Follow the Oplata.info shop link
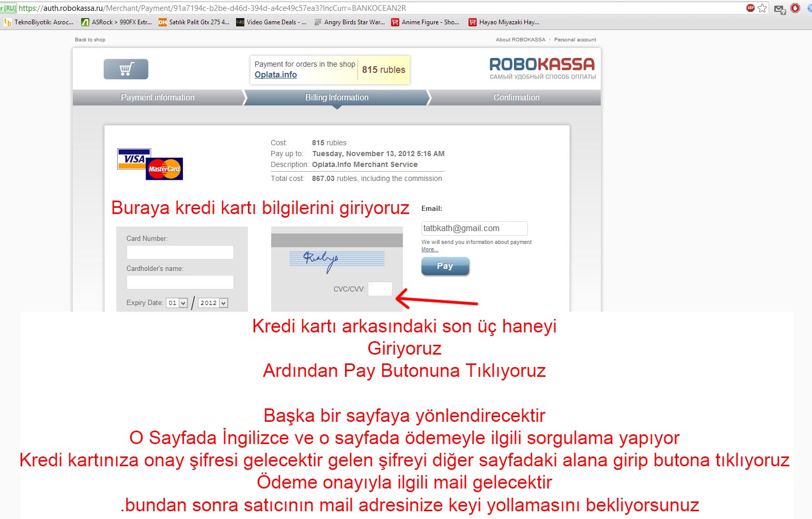The height and width of the screenshot is (519, 812). pos(276,75)
